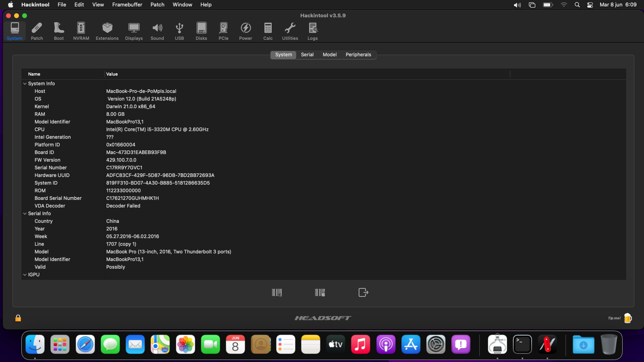Viewport: 644px width, 362px height.
Task: Click the orange lock icon
Action: click(x=18, y=318)
